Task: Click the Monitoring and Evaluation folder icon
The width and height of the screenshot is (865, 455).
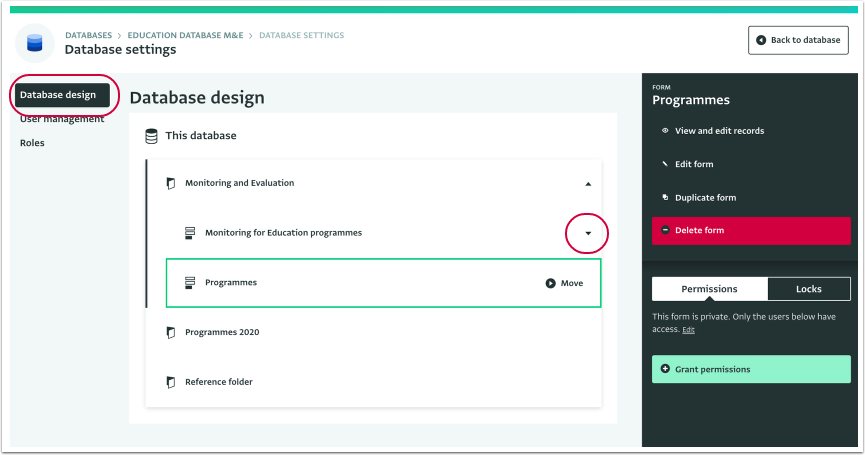Action: coord(171,183)
